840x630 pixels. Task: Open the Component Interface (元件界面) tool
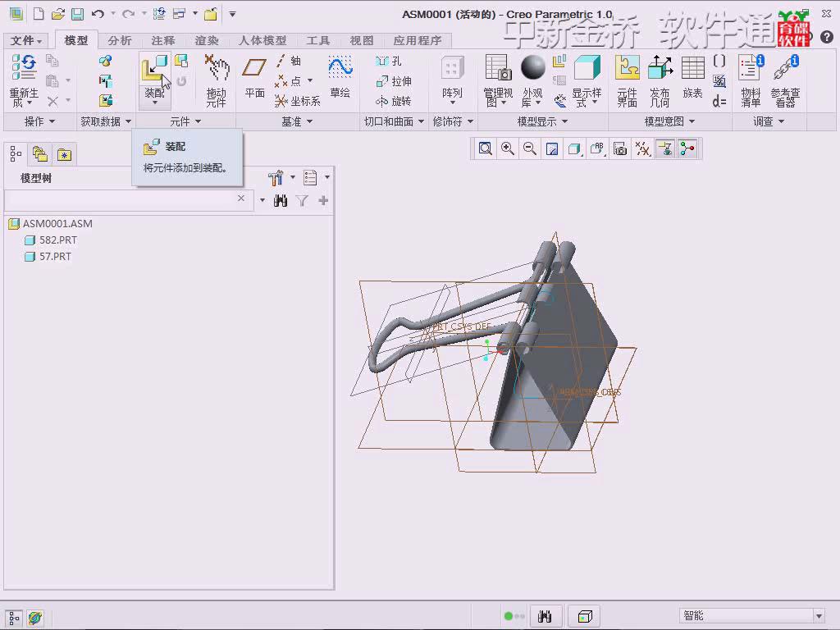pos(627,81)
